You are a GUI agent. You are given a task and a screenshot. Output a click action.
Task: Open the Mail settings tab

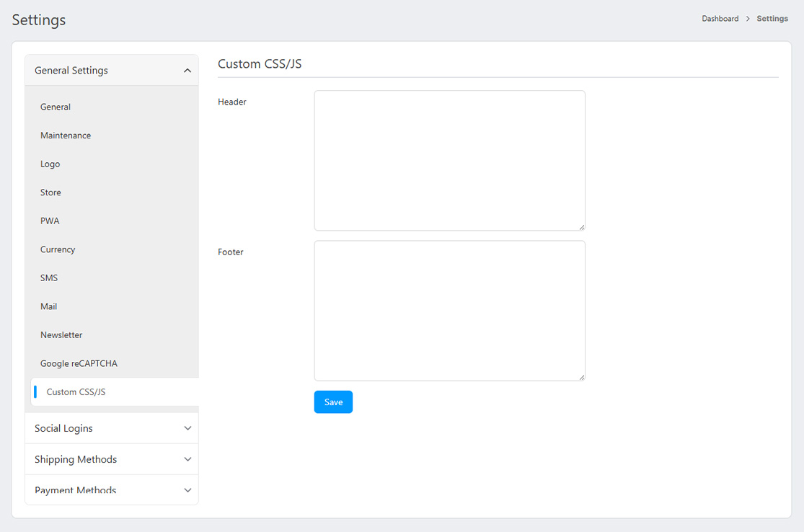click(48, 306)
